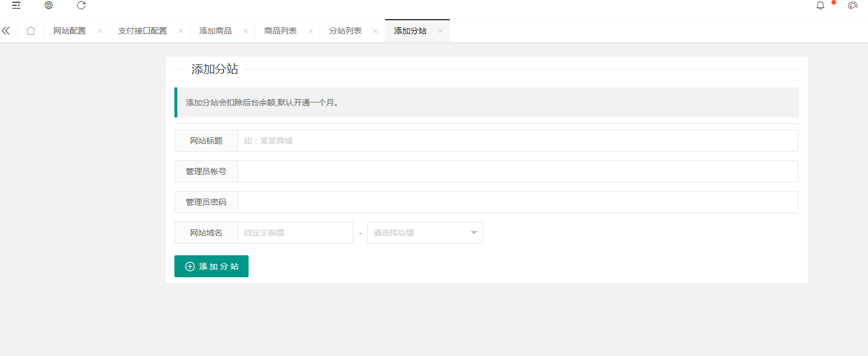
Task: Open the notification bell
Action: (x=820, y=6)
